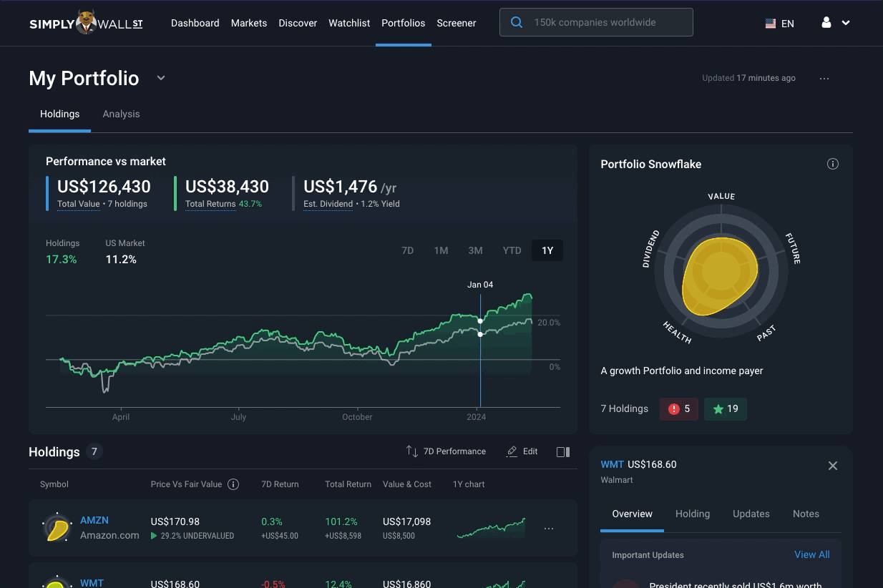Select the 7D chart range
Screen dimensions: 883x588
pyautogui.click(x=407, y=250)
